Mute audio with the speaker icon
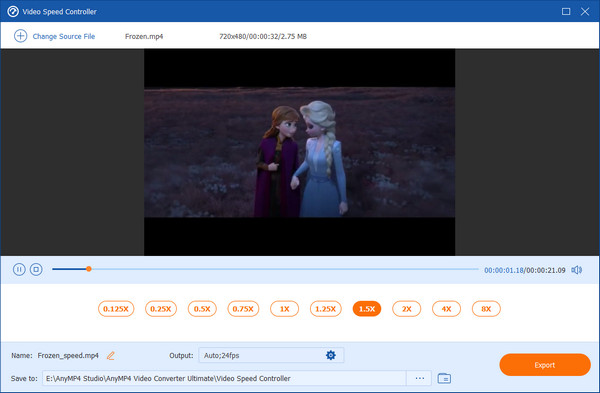 click(x=577, y=270)
